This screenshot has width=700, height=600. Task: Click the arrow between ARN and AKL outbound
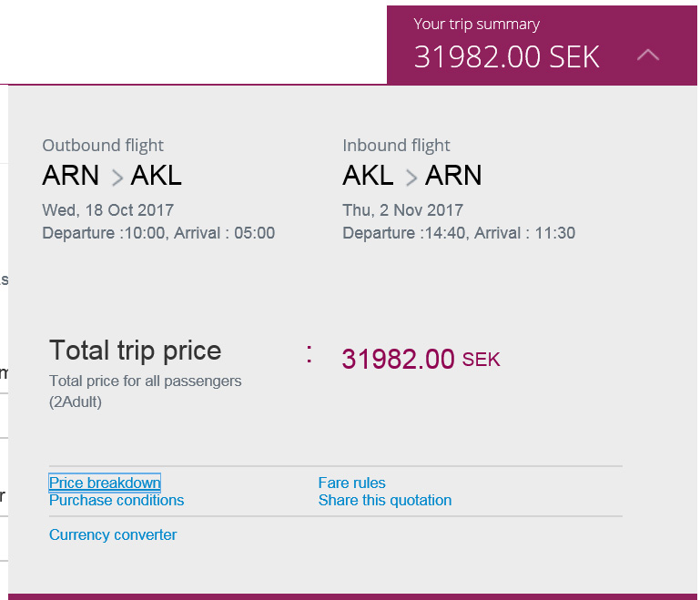click(x=117, y=177)
